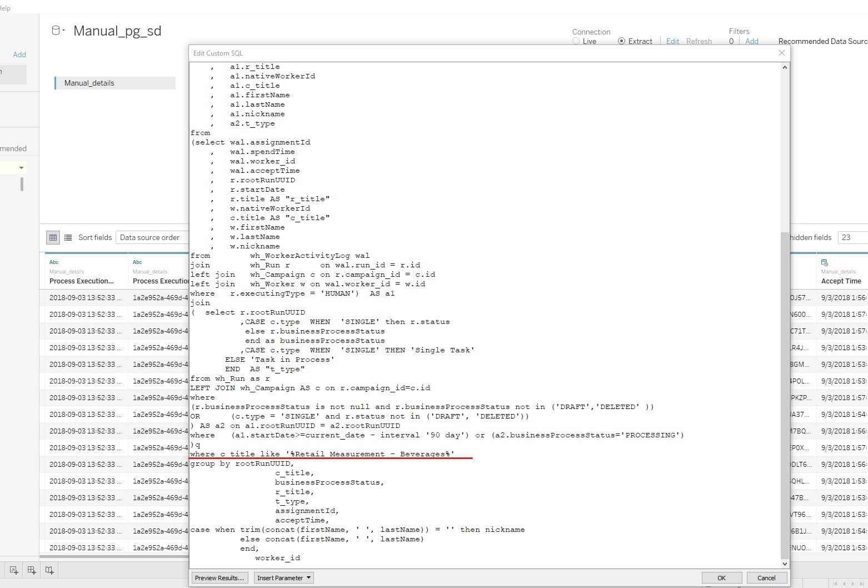Click Accept Time date-time type icon
868x588 pixels.
(825, 262)
